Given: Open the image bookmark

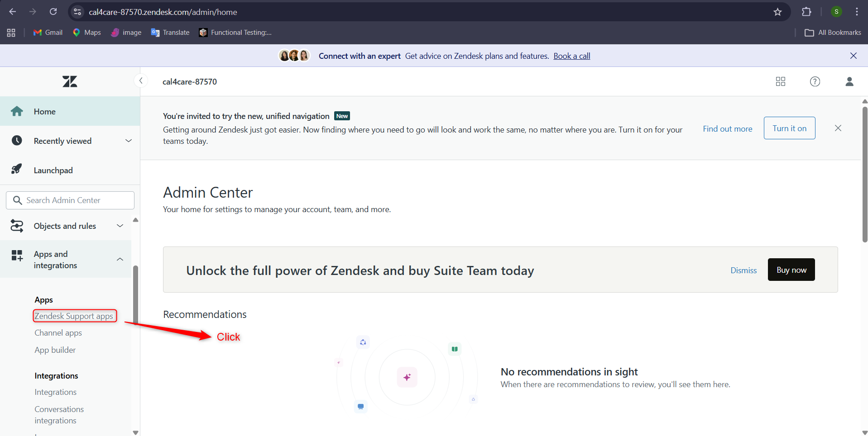Looking at the screenshot, I should click(126, 33).
